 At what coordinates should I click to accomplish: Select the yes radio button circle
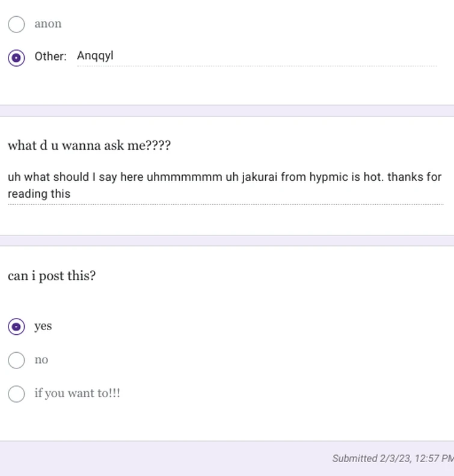coord(16,326)
